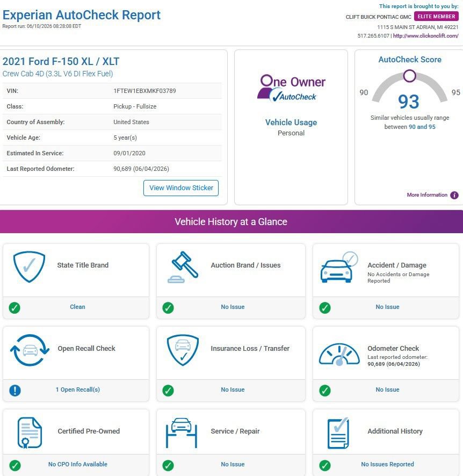Image resolution: width=463 pixels, height=476 pixels.
Task: Click the Certified Pre-Owned certificate icon
Action: point(30,433)
